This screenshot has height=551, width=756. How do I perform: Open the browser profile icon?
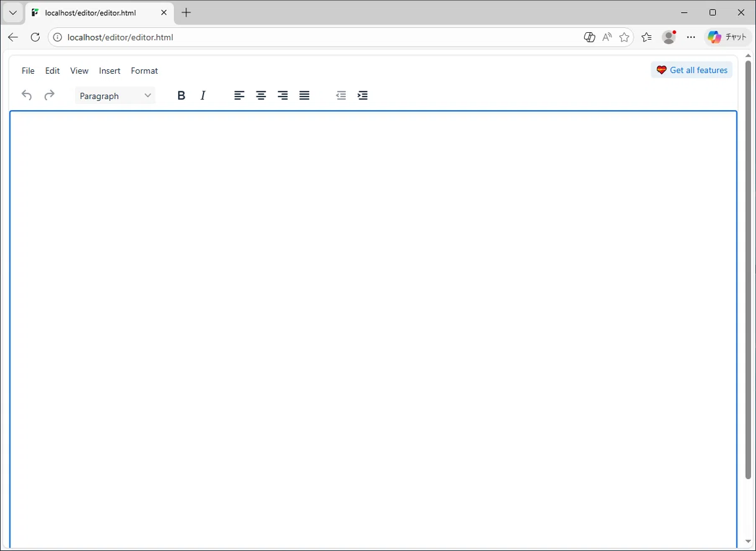(669, 37)
